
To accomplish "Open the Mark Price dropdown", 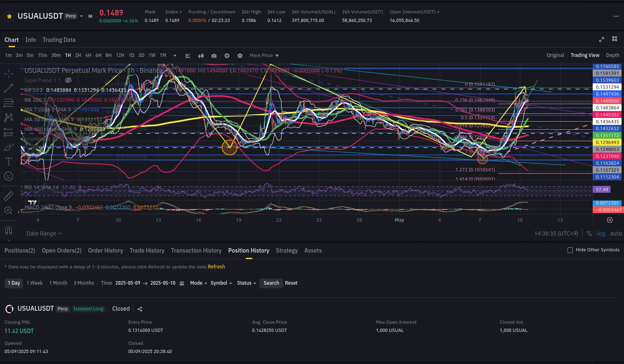I will 264,55.
